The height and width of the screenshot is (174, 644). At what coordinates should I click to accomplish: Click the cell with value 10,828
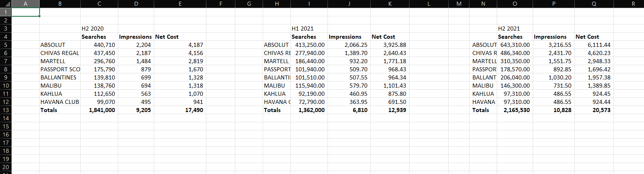click(x=553, y=110)
